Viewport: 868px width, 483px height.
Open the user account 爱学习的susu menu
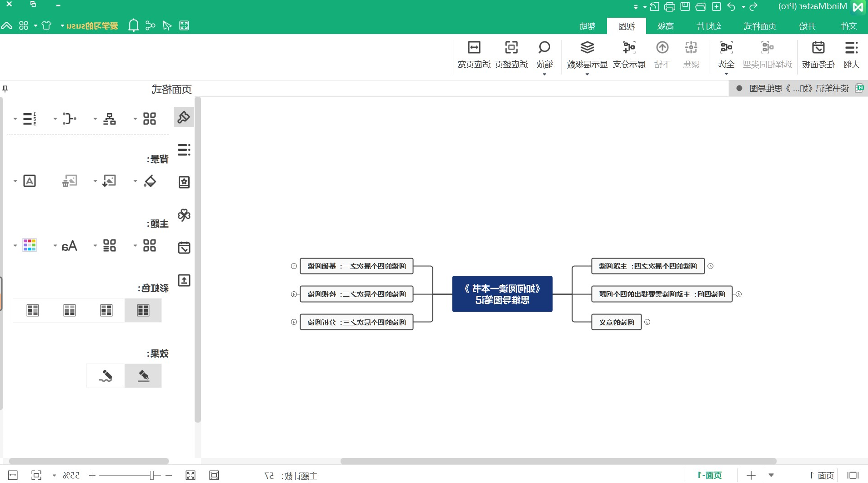coord(89,26)
